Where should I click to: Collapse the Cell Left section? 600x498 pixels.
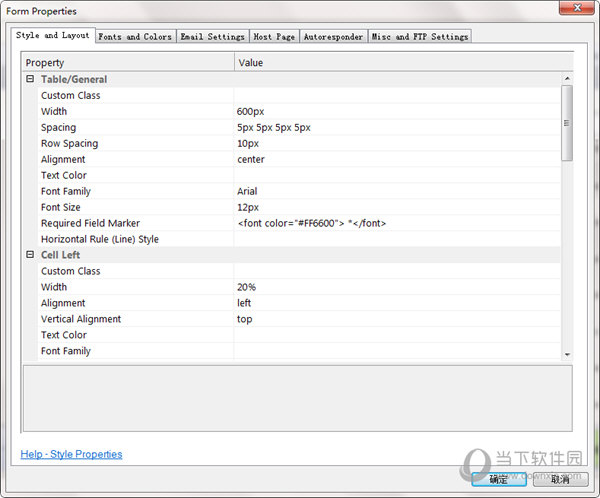(x=30, y=255)
